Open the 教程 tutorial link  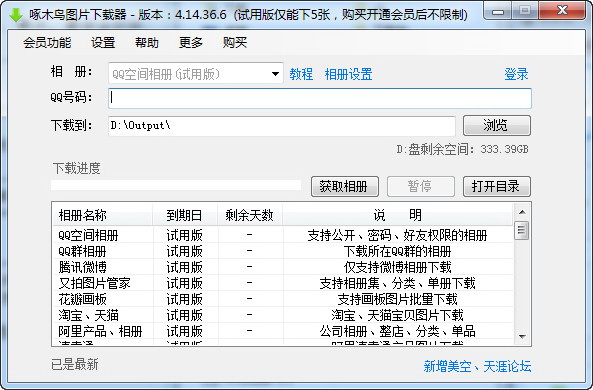[x=301, y=74]
